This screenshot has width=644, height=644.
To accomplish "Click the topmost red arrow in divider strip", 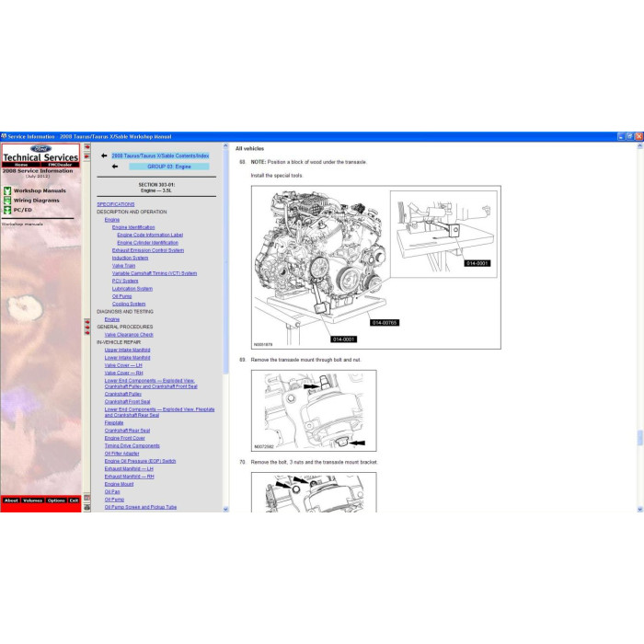I will coord(87,147).
